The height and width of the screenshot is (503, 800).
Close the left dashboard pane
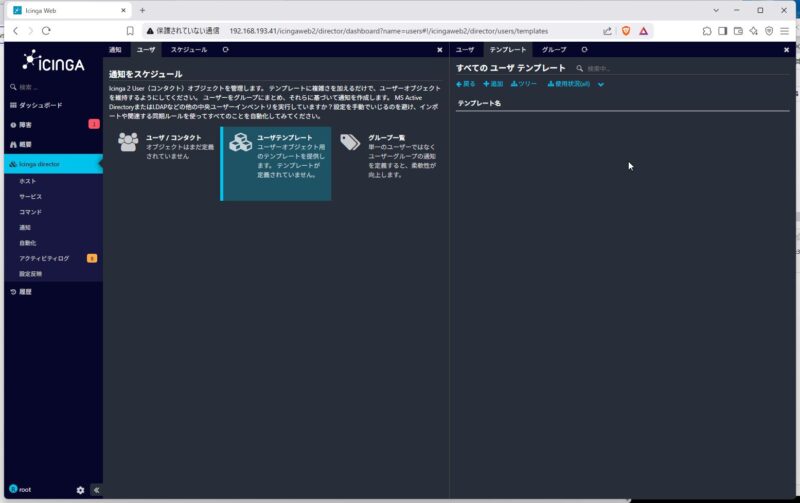tap(440, 50)
